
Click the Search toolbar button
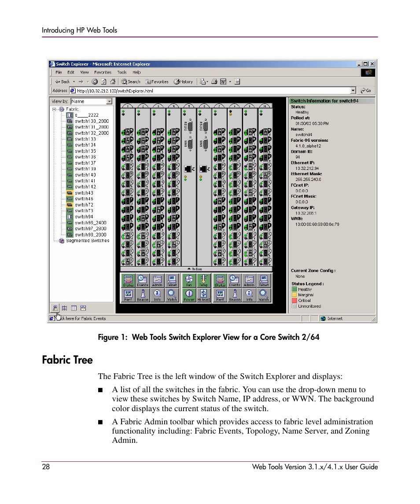coord(131,81)
